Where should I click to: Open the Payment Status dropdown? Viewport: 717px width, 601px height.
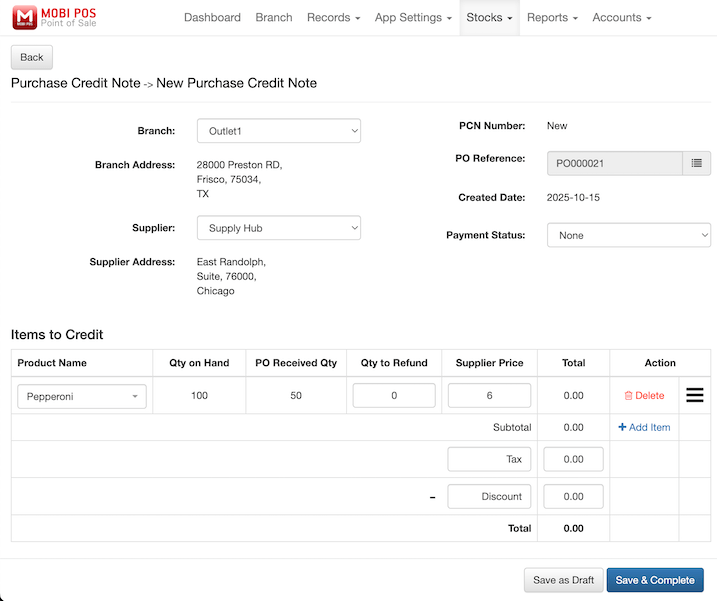point(629,235)
